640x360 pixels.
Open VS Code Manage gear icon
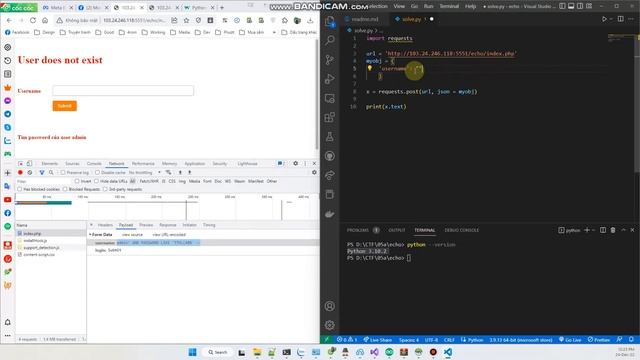(x=330, y=325)
